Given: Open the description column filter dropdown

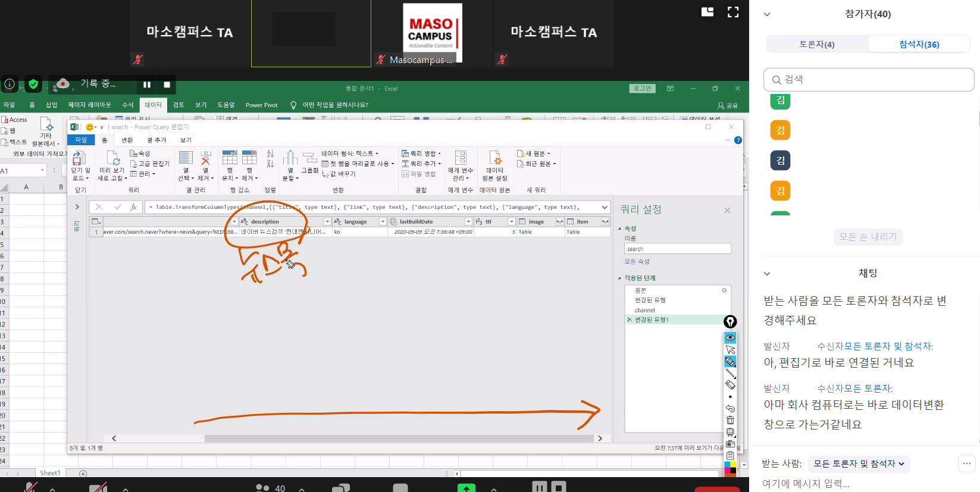Looking at the screenshot, I should coord(327,222).
